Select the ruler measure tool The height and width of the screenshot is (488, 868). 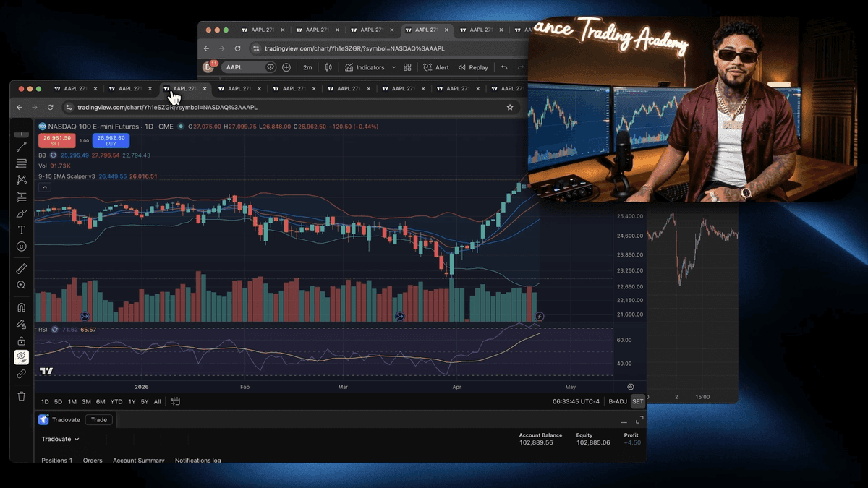22,268
